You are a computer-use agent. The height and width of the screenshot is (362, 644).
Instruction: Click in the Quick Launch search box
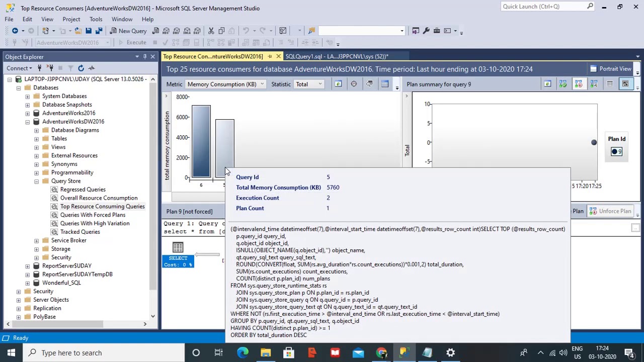(x=543, y=7)
